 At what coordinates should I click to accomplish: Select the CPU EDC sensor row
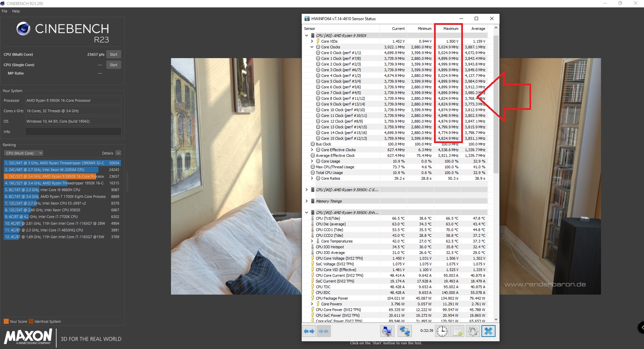(395, 293)
